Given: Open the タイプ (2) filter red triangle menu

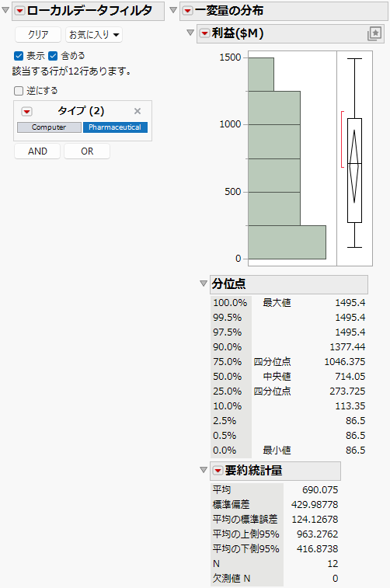Looking at the screenshot, I should click(26, 111).
